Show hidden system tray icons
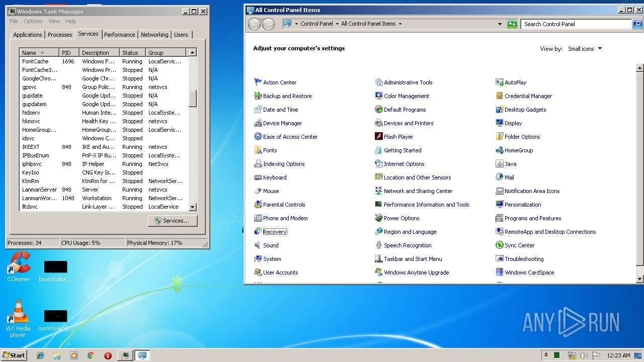 546,355
